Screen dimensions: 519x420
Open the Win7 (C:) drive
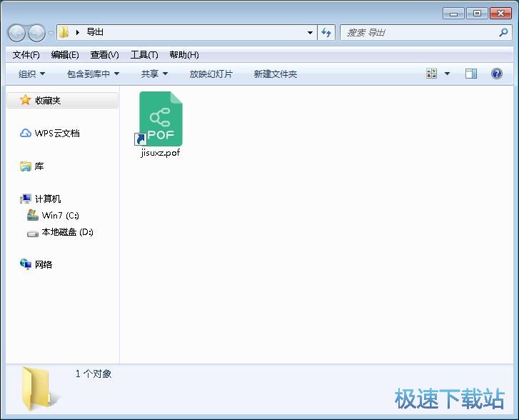point(61,215)
